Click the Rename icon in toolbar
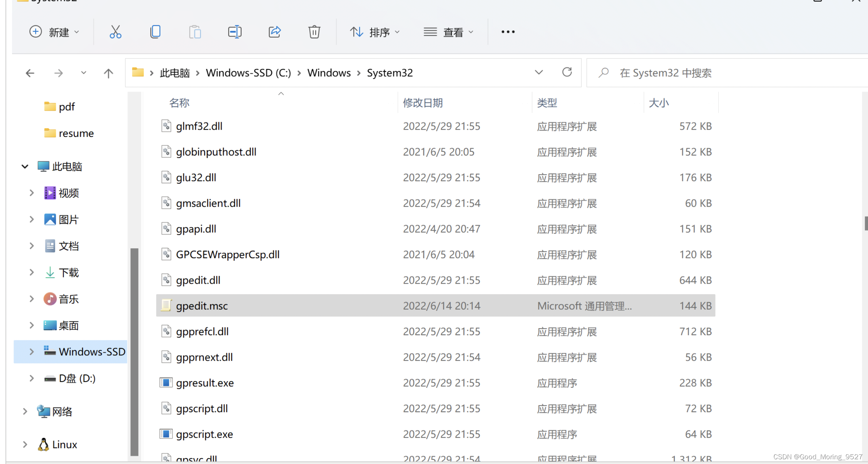Screen dimensions: 868x464 (235, 32)
